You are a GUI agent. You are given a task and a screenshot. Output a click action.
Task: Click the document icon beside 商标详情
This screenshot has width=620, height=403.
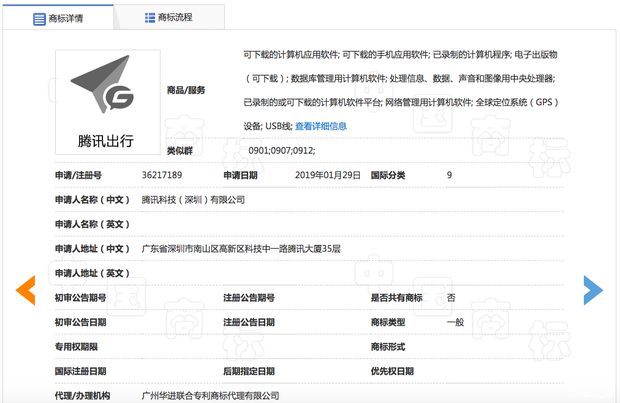(39, 18)
